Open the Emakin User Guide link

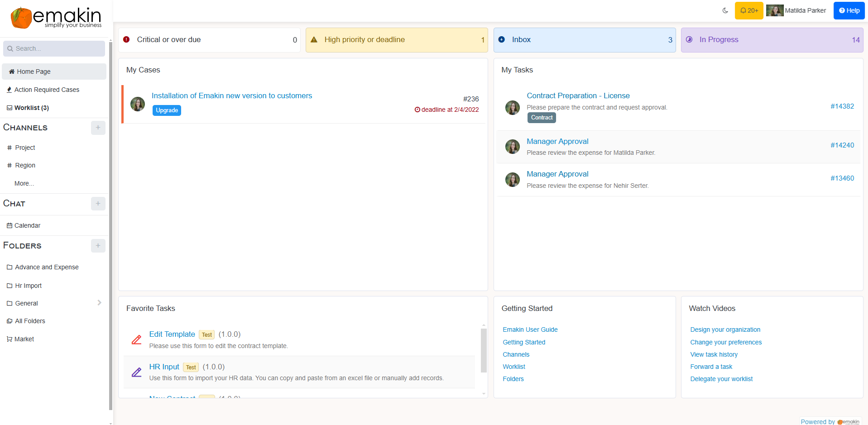[530, 329]
